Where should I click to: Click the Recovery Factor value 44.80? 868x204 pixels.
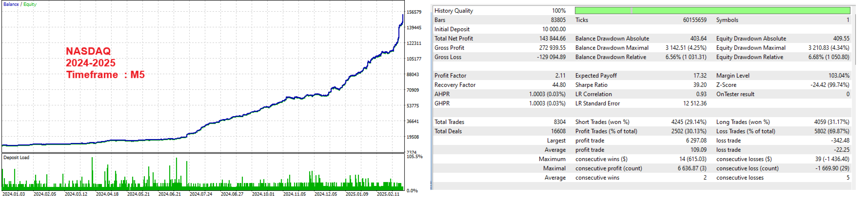point(559,85)
